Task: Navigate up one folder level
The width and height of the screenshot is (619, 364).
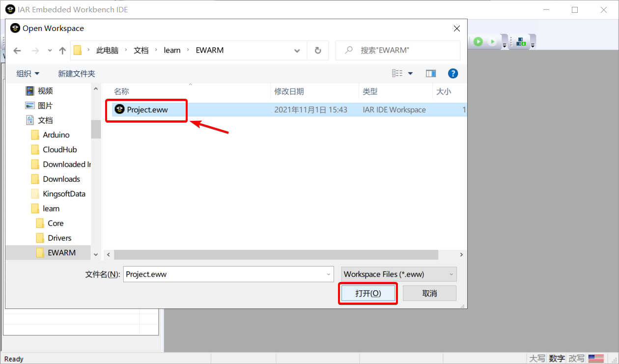Action: [x=62, y=51]
